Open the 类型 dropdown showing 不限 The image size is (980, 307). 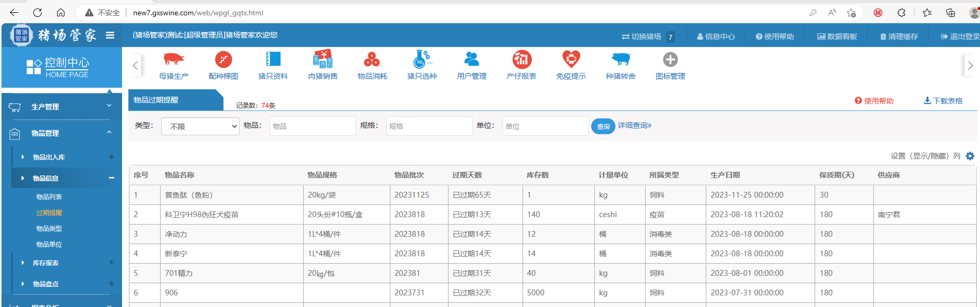pos(200,126)
